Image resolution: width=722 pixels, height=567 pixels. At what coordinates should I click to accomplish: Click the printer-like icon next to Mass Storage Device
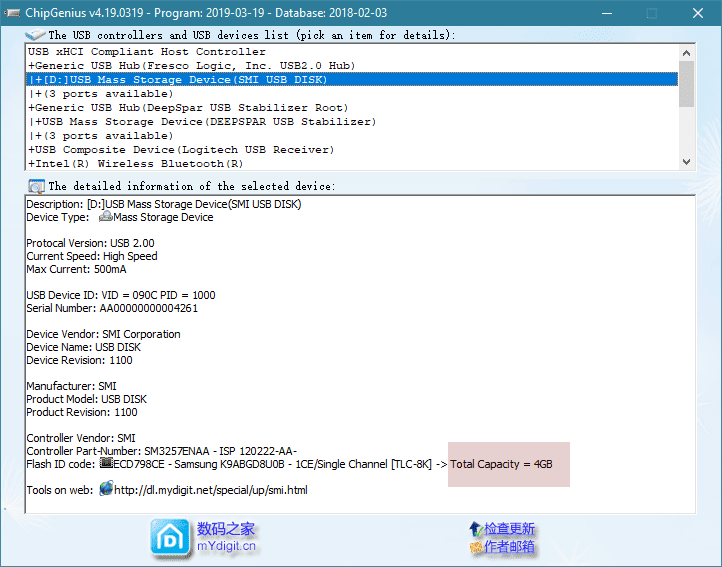pyautogui.click(x=106, y=216)
